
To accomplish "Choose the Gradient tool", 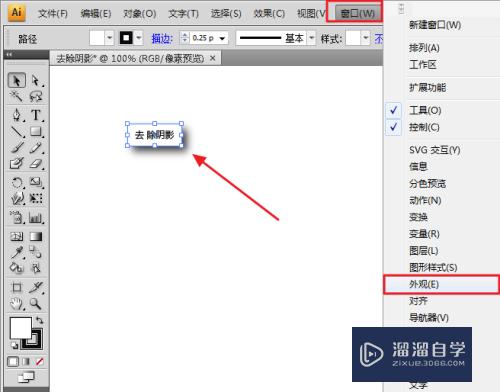I will [36, 237].
